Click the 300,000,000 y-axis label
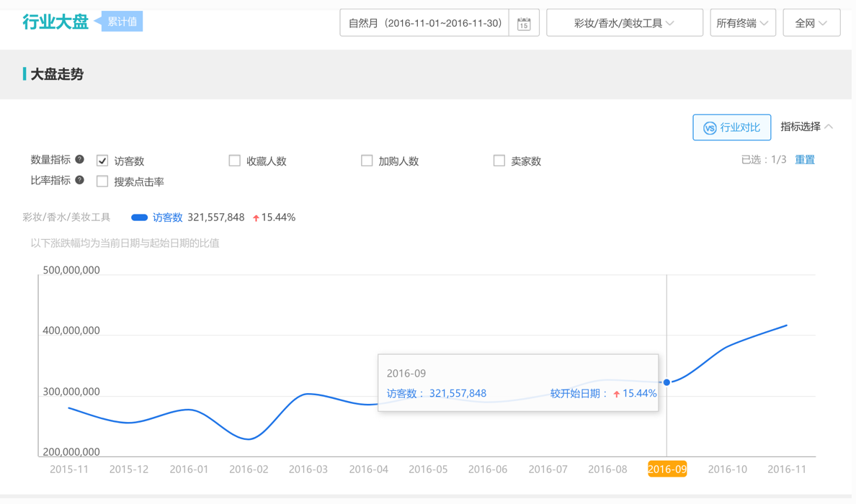Viewport: 856px width, 504px height. [x=71, y=392]
